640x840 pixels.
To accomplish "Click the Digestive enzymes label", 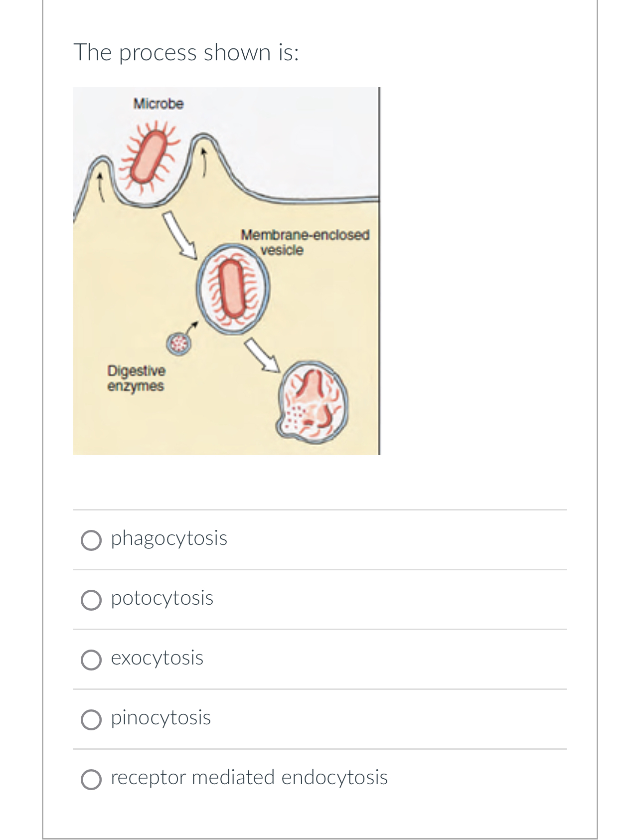I will 137,378.
